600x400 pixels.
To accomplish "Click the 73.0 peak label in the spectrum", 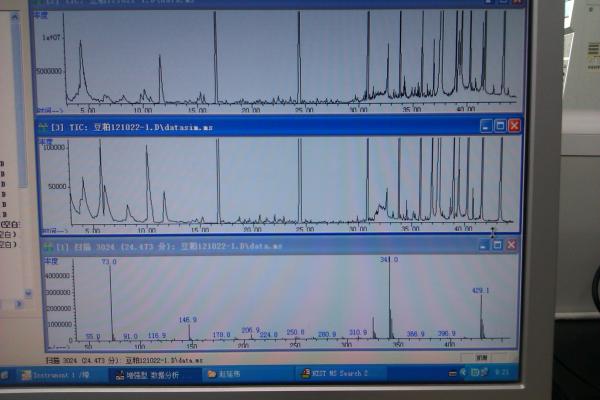I will point(109,262).
